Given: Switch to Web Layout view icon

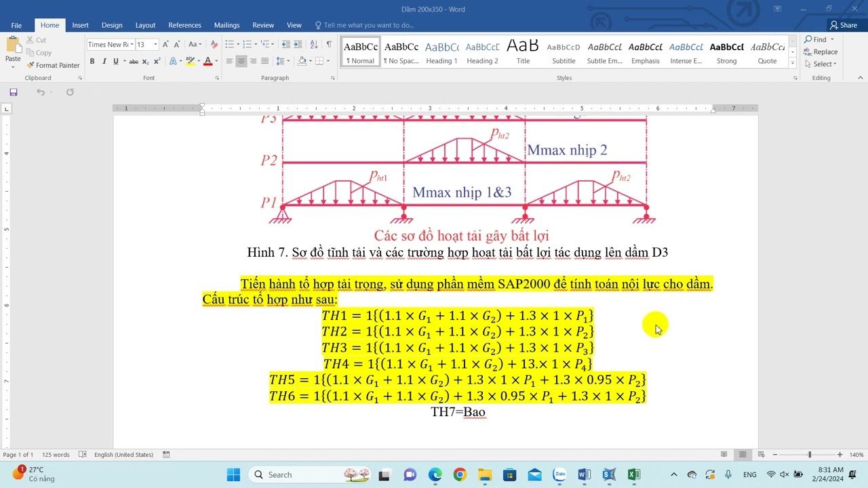Looking at the screenshot, I should (761, 455).
